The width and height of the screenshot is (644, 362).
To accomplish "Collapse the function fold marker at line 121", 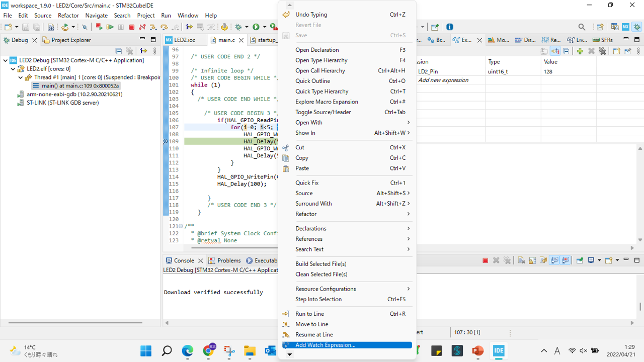I will click(x=181, y=226).
